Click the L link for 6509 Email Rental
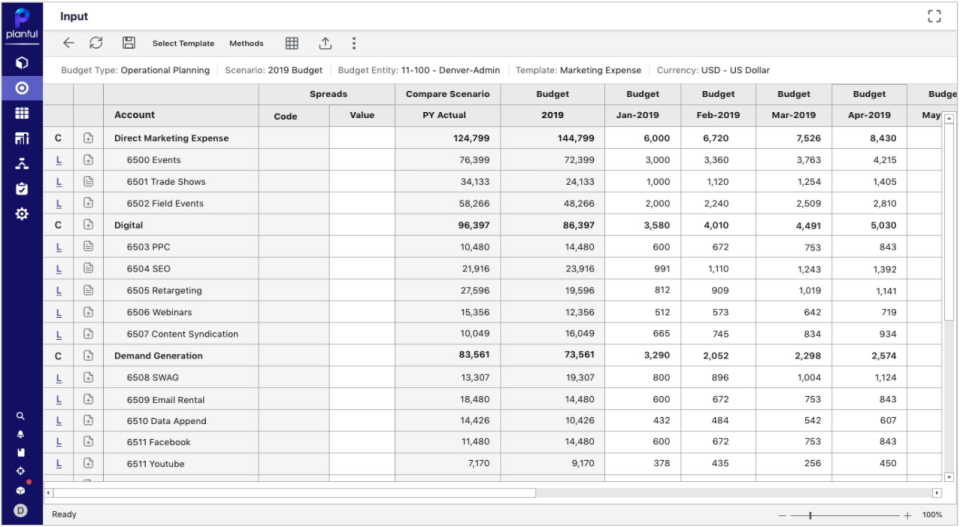The height and width of the screenshot is (527, 960). click(59, 400)
